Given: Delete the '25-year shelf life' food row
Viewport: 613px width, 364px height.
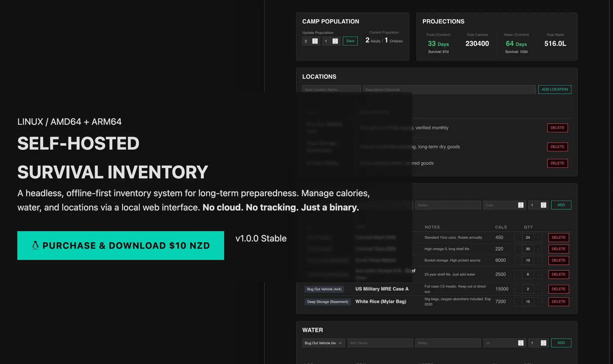Looking at the screenshot, I should [559, 274].
